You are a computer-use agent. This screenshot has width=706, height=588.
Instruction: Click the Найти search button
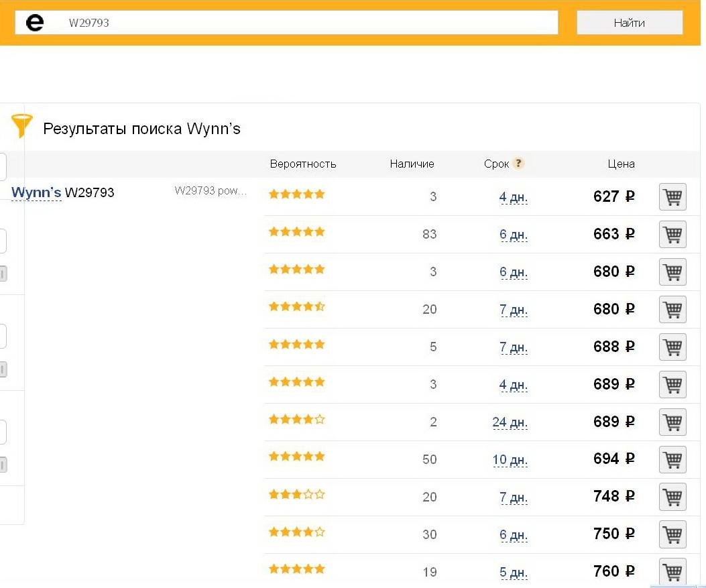[x=630, y=23]
